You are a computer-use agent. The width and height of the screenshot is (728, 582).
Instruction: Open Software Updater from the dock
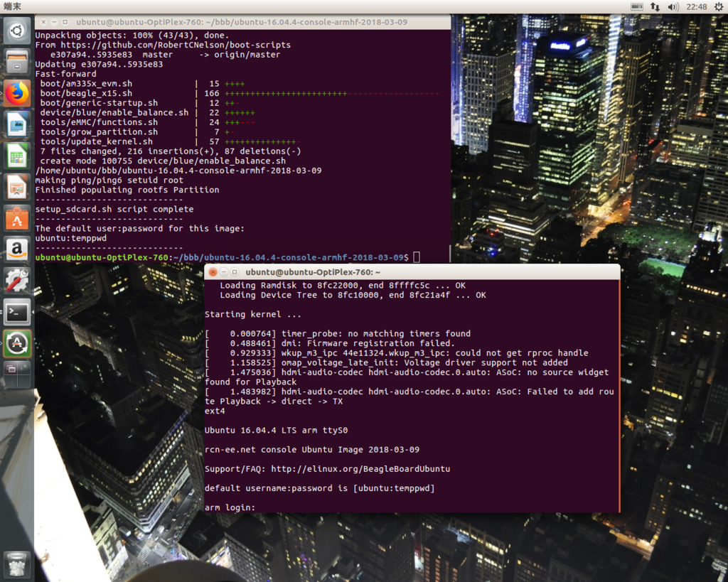tap(17, 344)
